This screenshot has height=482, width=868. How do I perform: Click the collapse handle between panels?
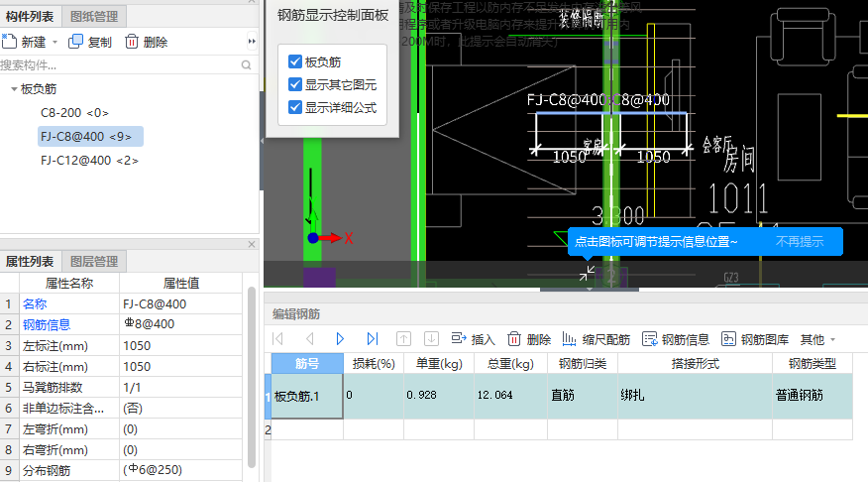pyautogui.click(x=589, y=289)
